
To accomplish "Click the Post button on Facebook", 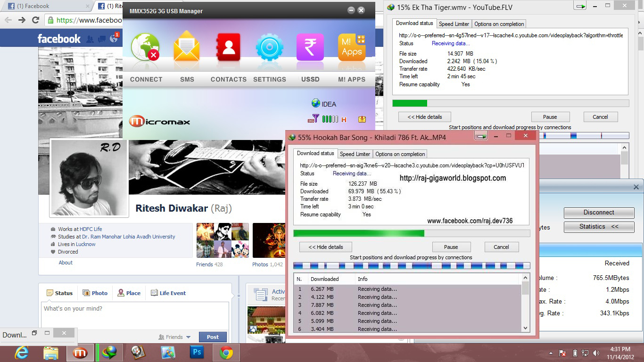I will coord(213,337).
